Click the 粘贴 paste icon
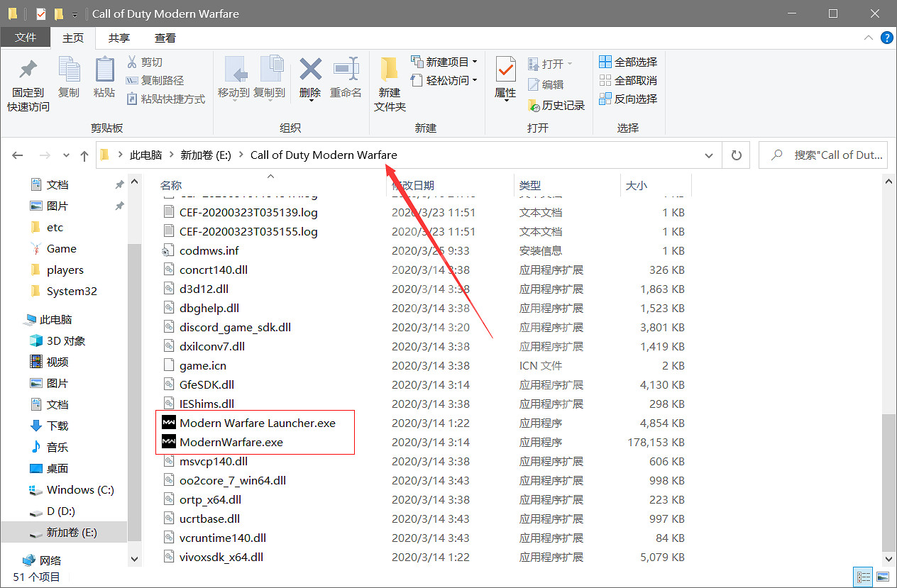 [104, 70]
